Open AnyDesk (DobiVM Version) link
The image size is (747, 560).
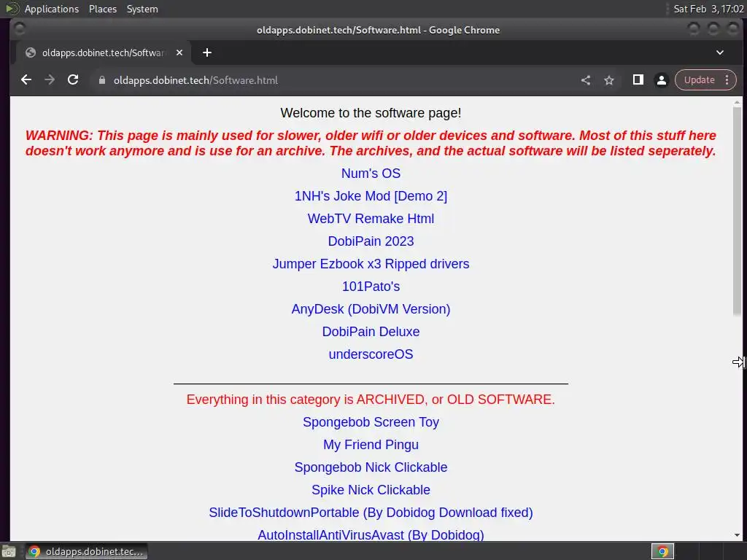coord(371,309)
